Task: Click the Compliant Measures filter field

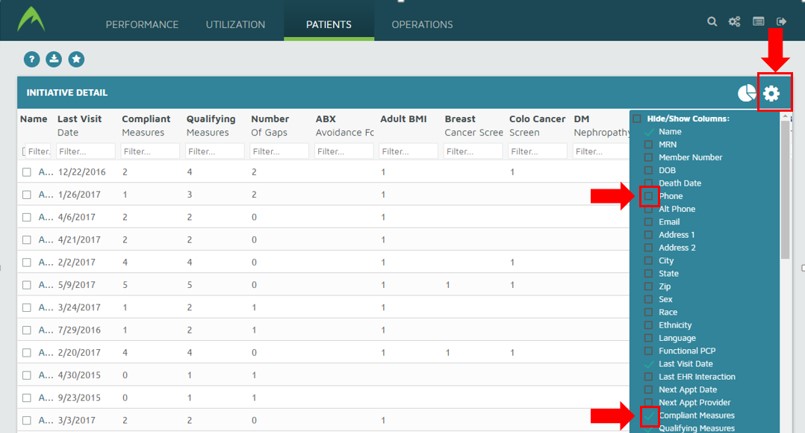Action: pyautogui.click(x=151, y=151)
